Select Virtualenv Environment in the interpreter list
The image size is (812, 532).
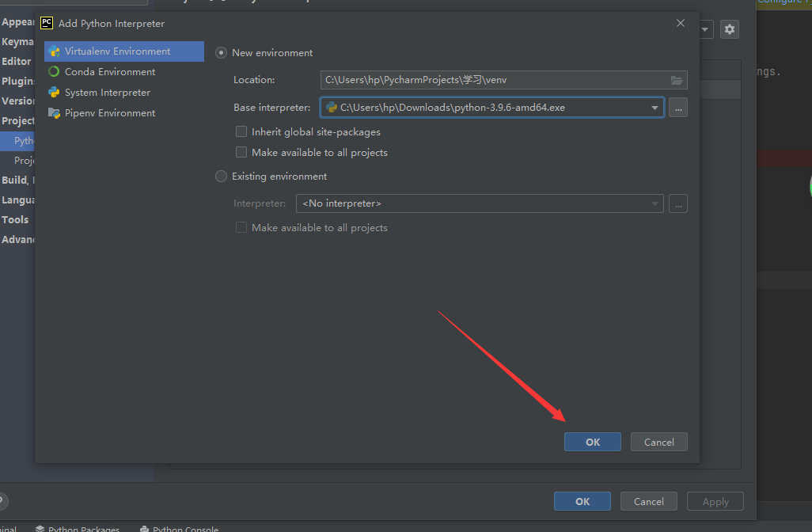pyautogui.click(x=123, y=51)
